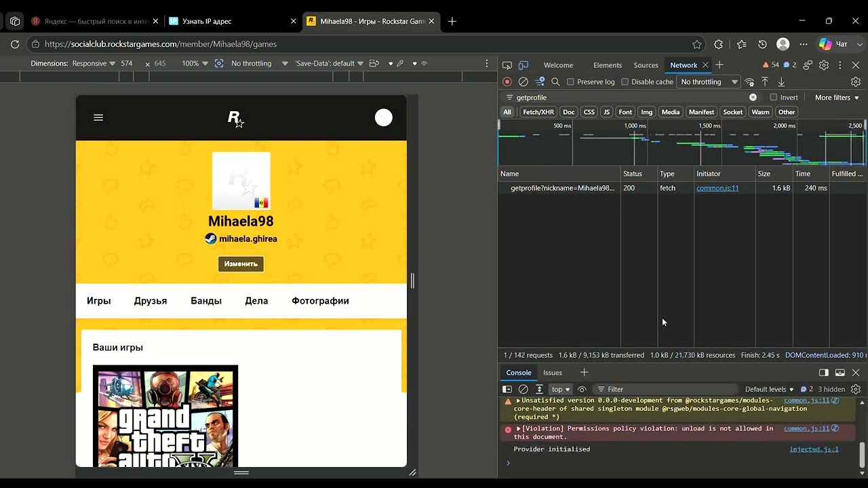Open the More filters dropdown
868x488 pixels.
[837, 98]
